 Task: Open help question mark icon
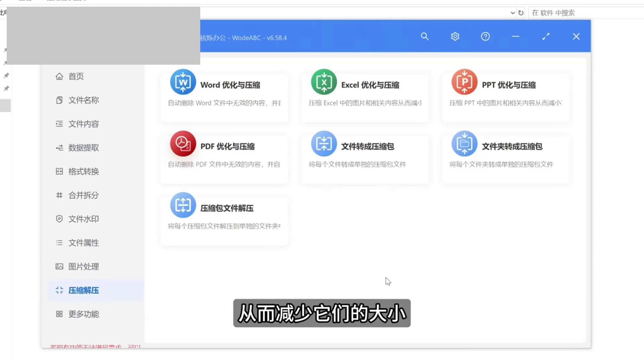point(485,37)
